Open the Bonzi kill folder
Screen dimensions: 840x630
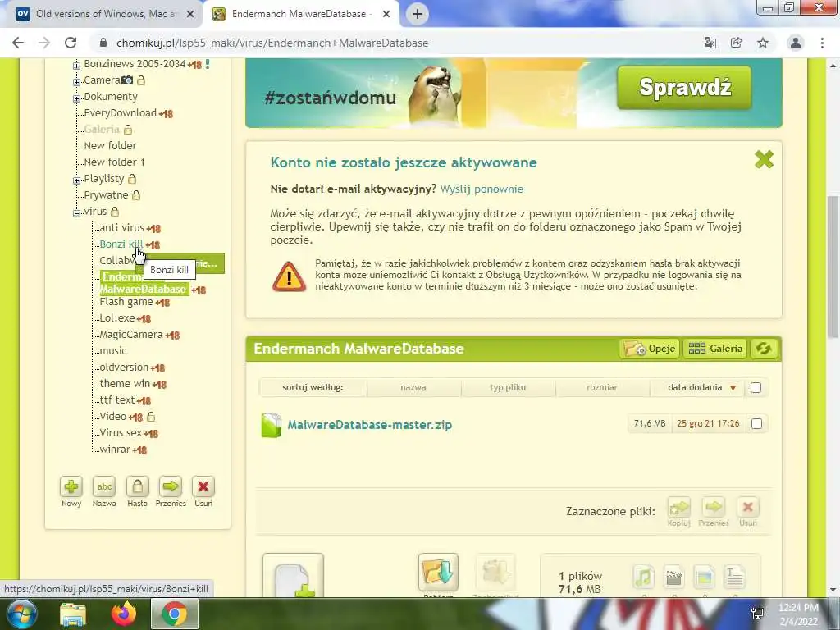pos(121,244)
